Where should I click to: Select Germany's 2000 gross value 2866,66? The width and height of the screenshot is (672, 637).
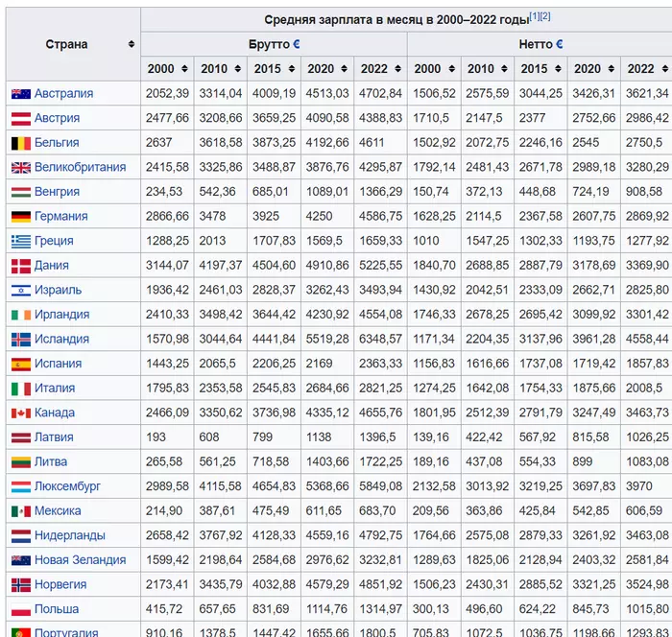(x=167, y=216)
